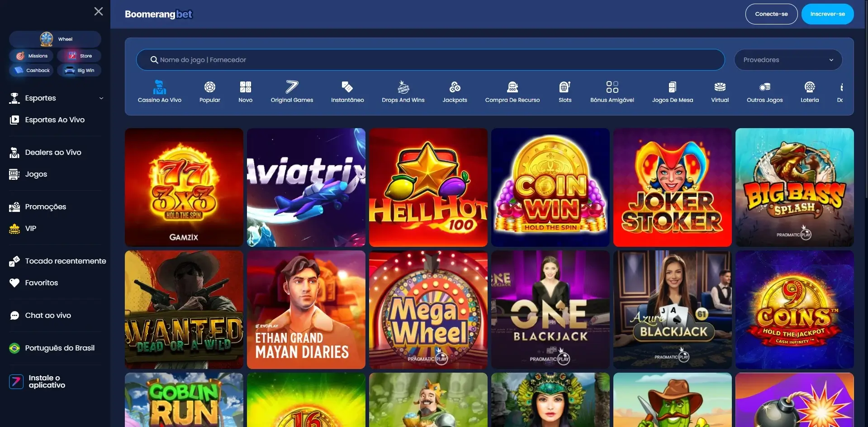
Task: Open the Jogos De Mesa category icon
Action: tap(672, 87)
